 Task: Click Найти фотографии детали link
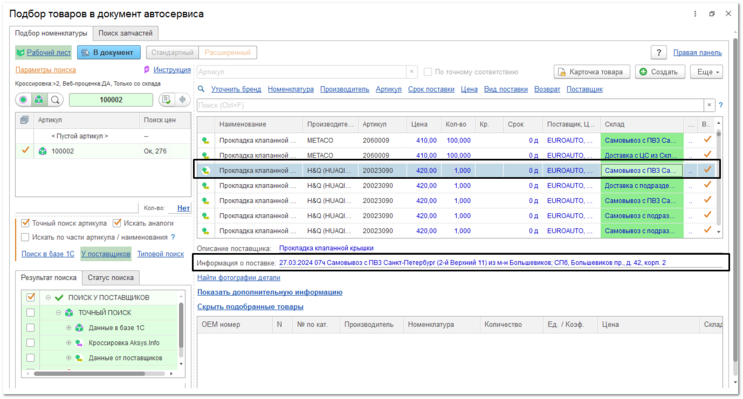[x=238, y=278]
